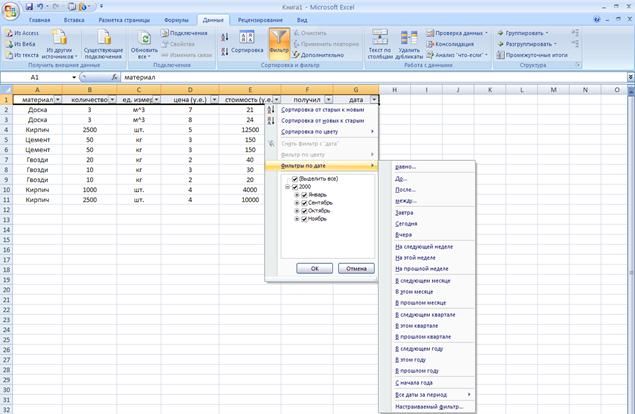The width and height of the screenshot is (635, 414).
Task: Click Промежуточные итоги
Action: coord(532,55)
